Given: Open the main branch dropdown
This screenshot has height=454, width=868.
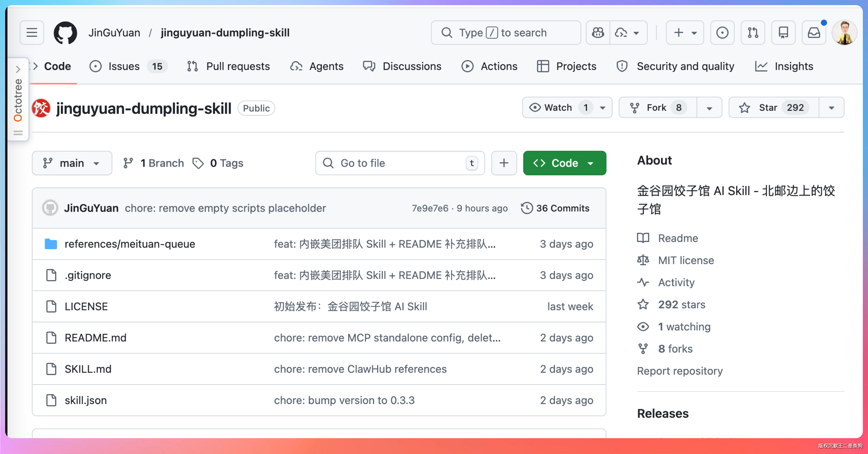Looking at the screenshot, I should tap(72, 163).
